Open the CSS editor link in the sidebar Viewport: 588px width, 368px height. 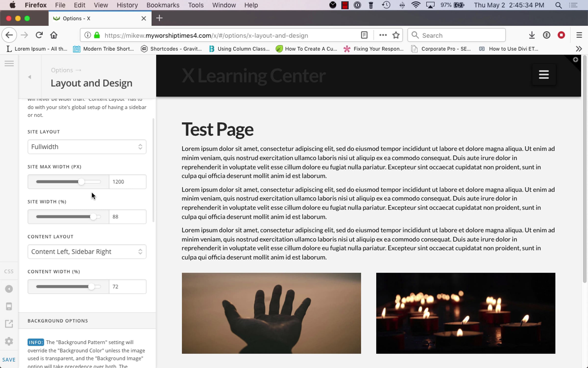click(x=9, y=271)
